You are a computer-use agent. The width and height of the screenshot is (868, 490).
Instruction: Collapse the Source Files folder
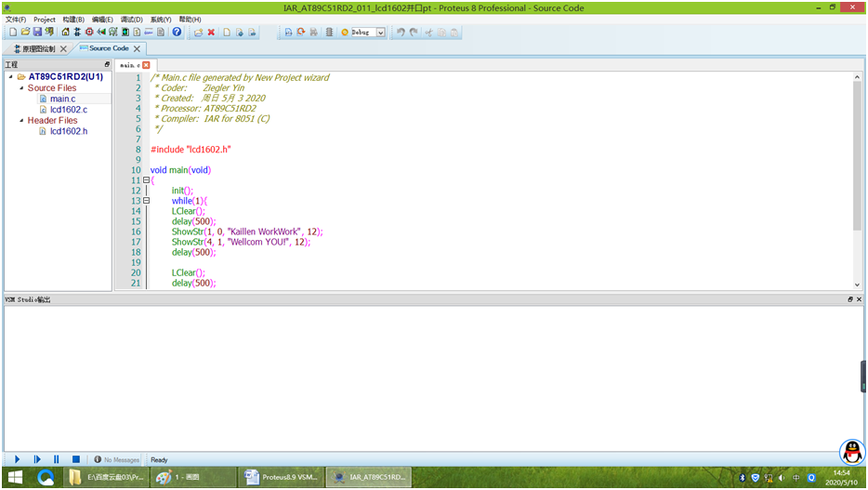coord(21,88)
